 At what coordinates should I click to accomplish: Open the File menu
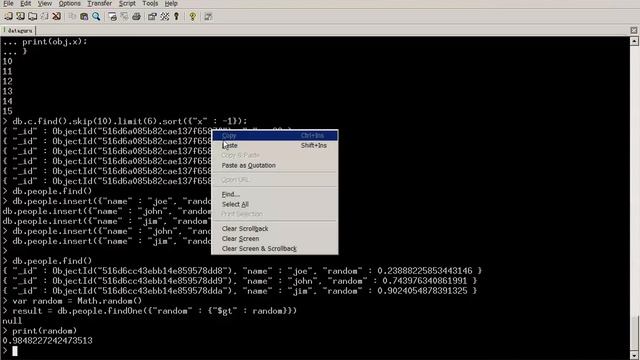coord(8,3)
